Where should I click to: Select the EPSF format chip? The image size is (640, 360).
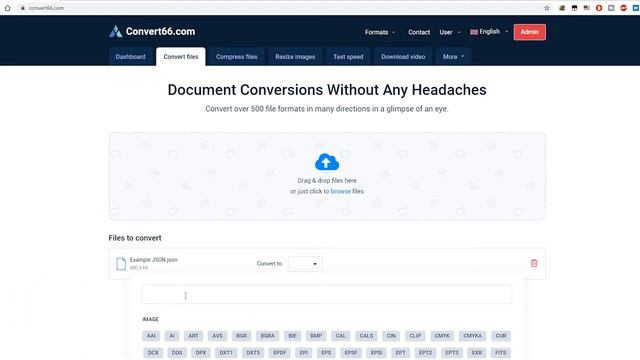point(351,353)
